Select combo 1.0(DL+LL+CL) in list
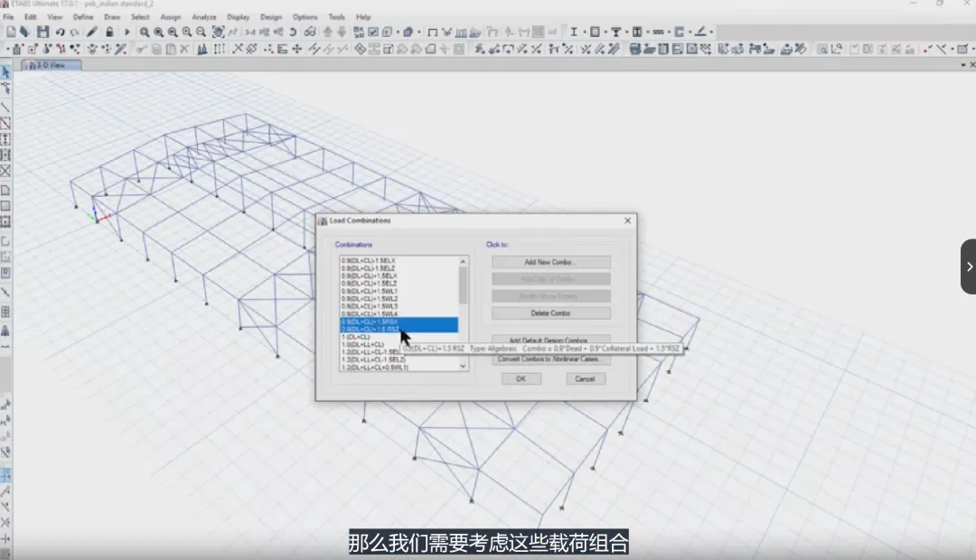The image size is (976, 560). tap(399, 344)
